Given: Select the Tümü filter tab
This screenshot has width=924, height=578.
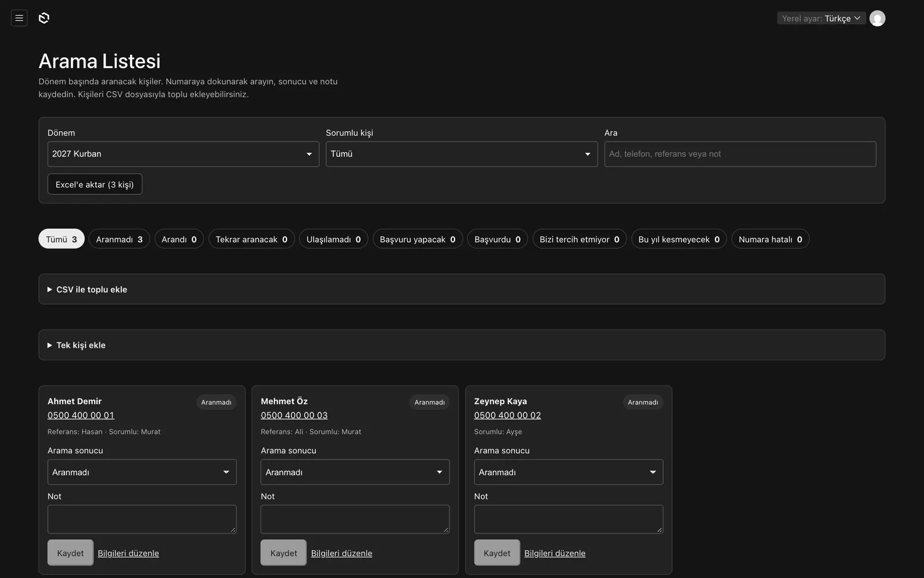Looking at the screenshot, I should pyautogui.click(x=61, y=239).
